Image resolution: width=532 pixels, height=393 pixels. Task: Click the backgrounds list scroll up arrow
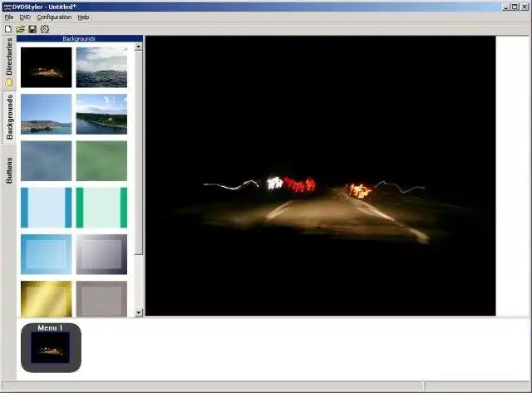[x=139, y=47]
